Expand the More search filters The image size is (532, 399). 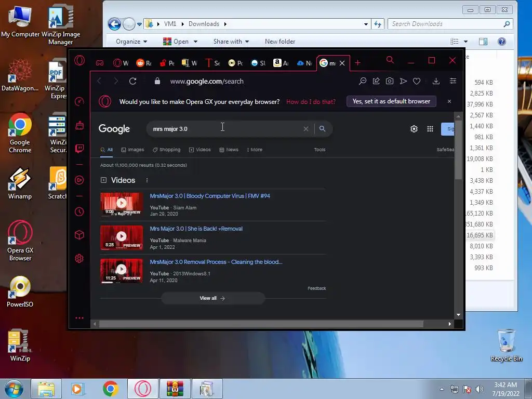pyautogui.click(x=255, y=150)
